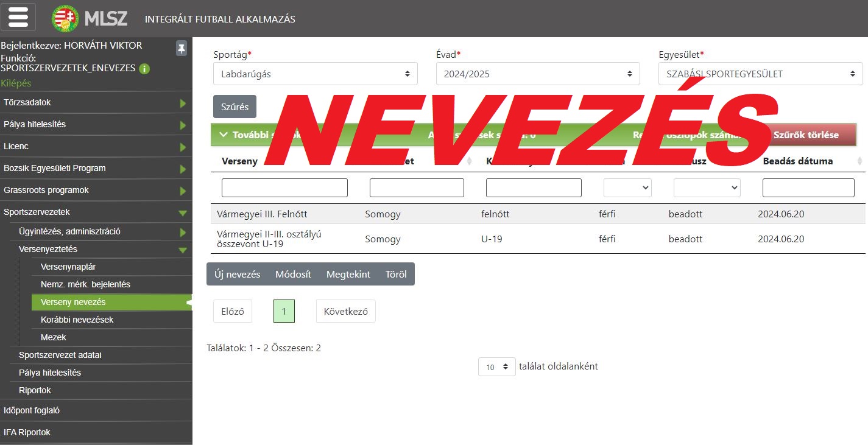Open Korábbi nevezések menu item

click(77, 320)
